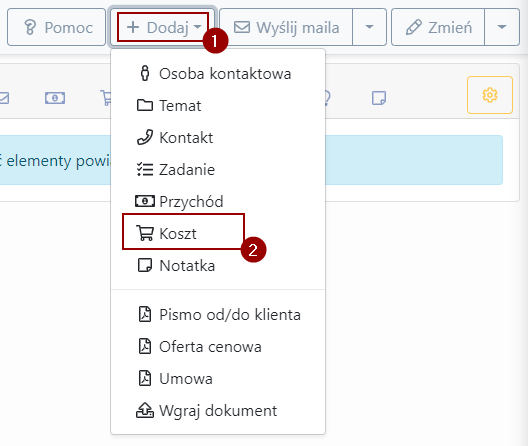The height and width of the screenshot is (446, 528).
Task: Click the Zmień edit button
Action: tap(438, 27)
